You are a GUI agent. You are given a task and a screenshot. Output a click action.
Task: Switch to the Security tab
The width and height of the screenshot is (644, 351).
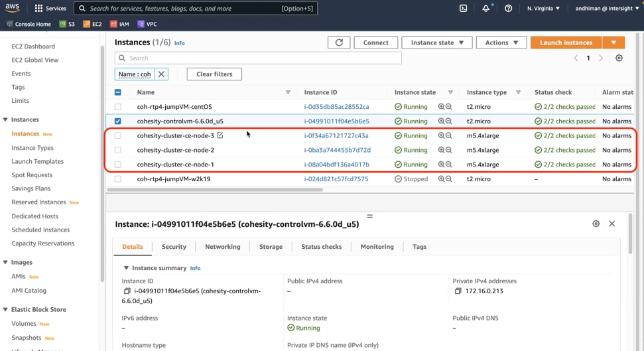click(174, 247)
